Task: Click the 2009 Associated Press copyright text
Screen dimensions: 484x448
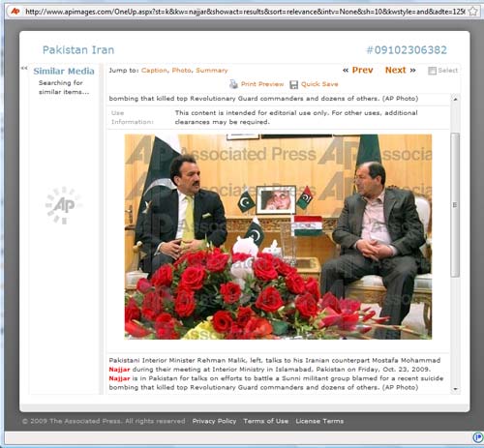Action: 104,421
